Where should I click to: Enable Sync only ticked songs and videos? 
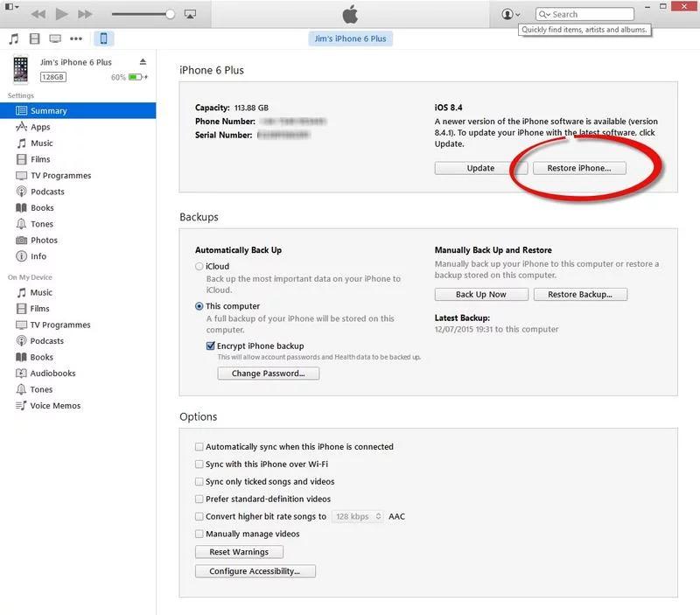(x=199, y=481)
